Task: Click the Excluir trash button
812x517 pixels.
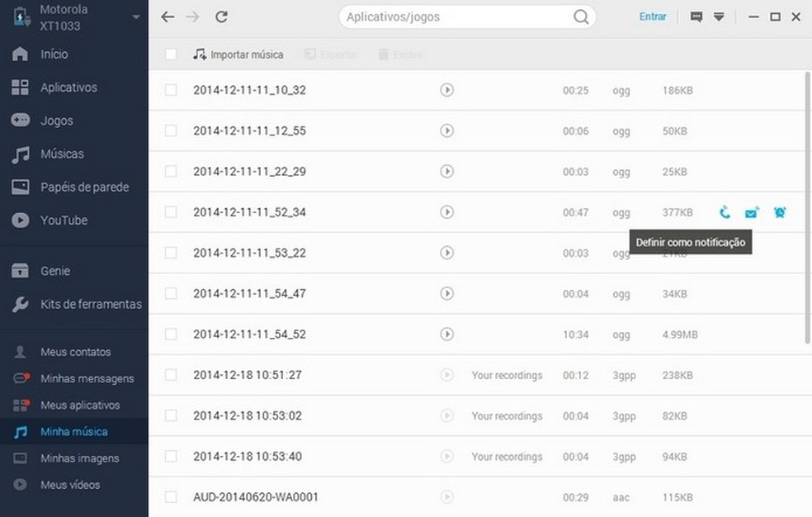Action: pos(401,55)
